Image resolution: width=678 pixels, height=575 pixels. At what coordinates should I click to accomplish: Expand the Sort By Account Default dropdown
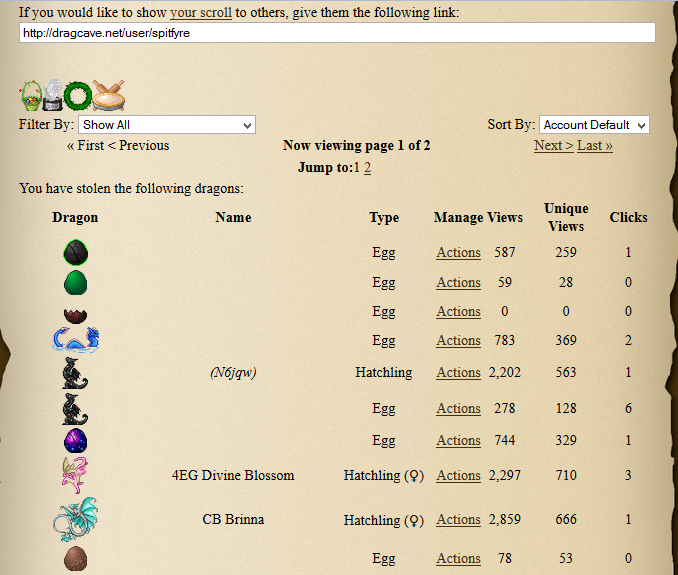[x=594, y=125]
